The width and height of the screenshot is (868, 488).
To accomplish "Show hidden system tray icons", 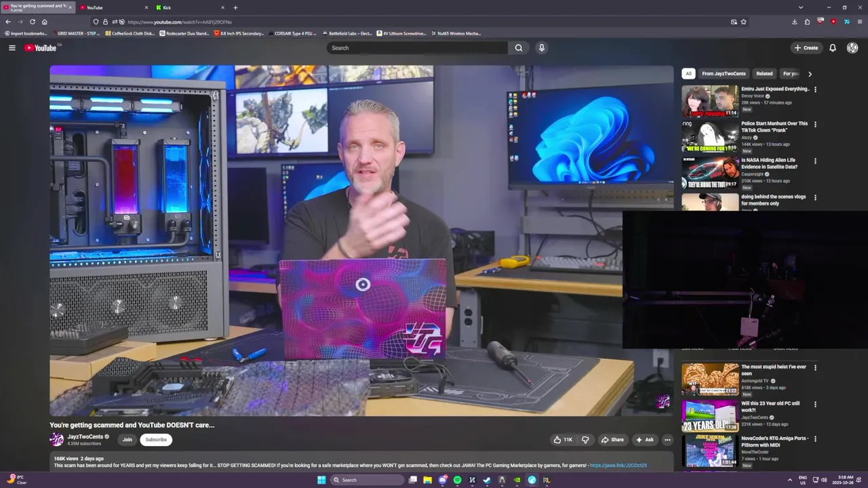I will tap(790, 480).
